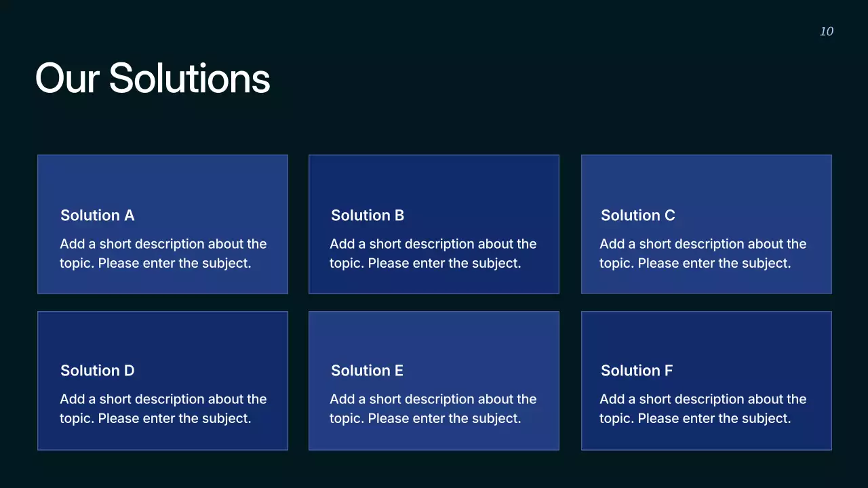868x488 pixels.
Task: Click empty space above Solution B heading in card
Action: coord(434,180)
